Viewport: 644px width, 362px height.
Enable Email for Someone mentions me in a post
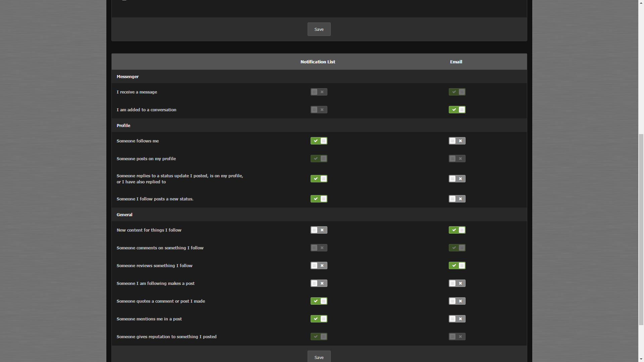[x=457, y=319]
